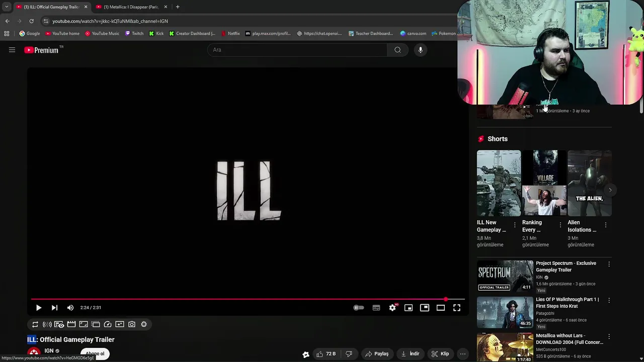Open options menu for Lies Of P Walkthrough
Screen dimensions: 644x362
609,300
